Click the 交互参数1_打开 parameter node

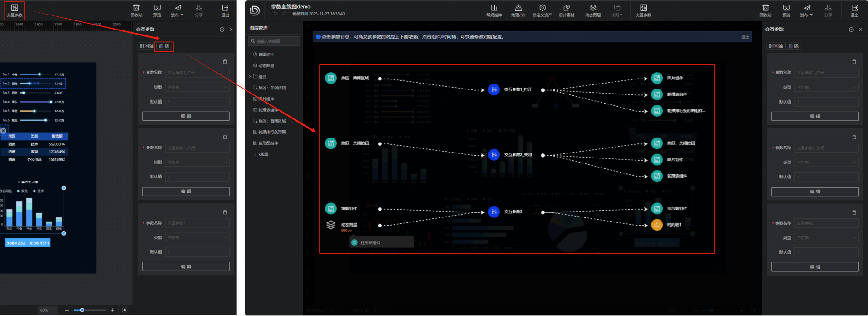click(494, 89)
